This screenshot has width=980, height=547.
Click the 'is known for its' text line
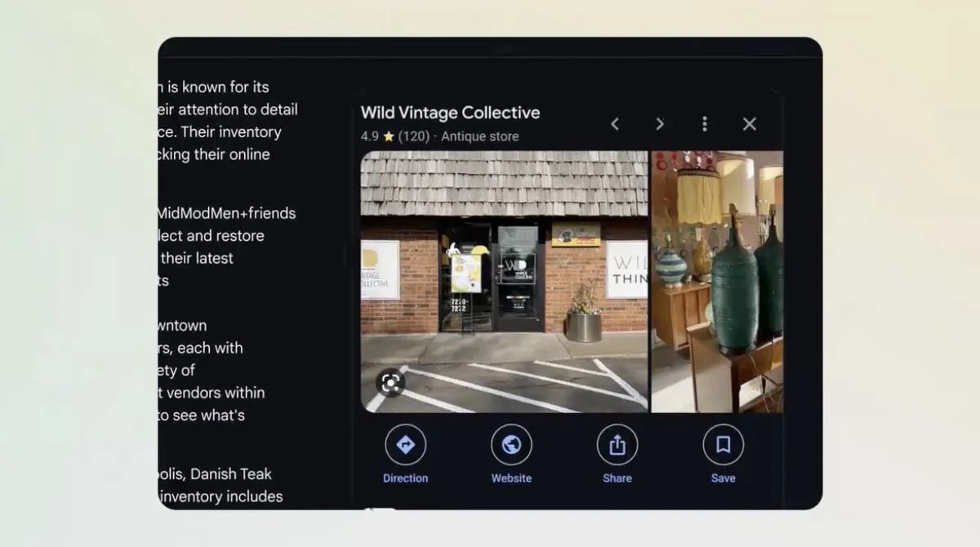click(x=214, y=87)
